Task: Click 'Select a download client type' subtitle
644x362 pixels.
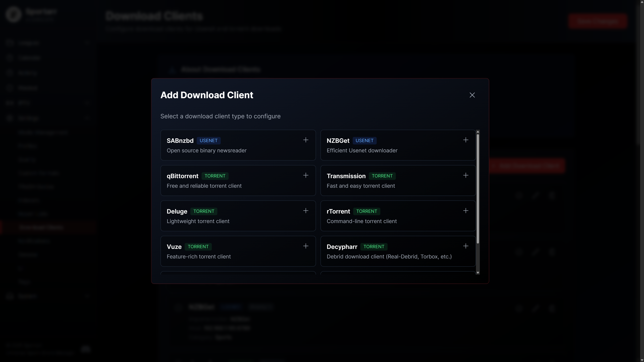Action: [220, 116]
